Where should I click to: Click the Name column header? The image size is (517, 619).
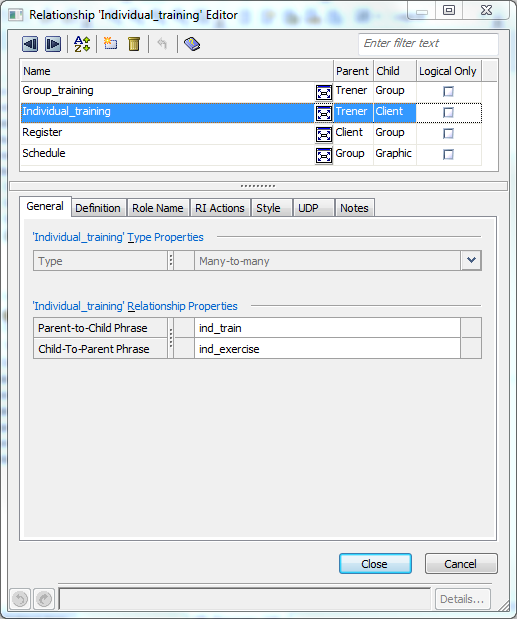[177, 71]
